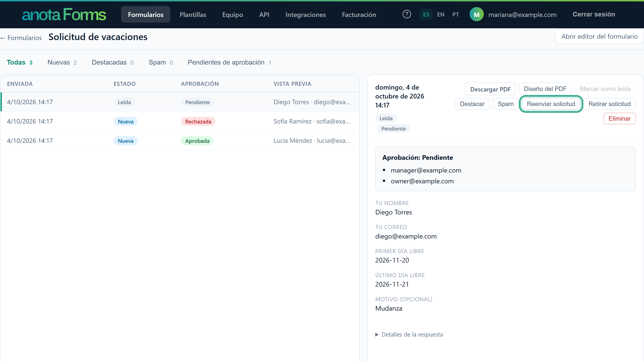Click Marcar como leída button

pyautogui.click(x=605, y=89)
